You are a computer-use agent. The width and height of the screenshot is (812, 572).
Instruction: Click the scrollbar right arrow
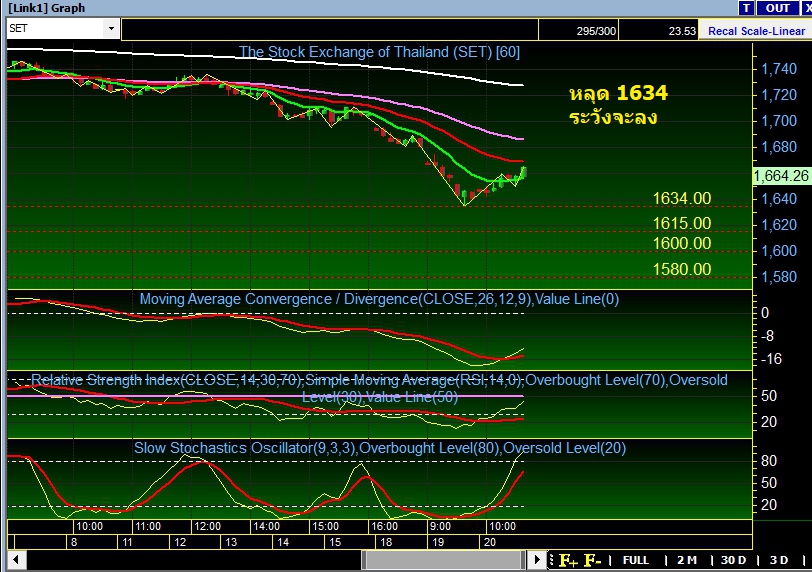coord(537,560)
